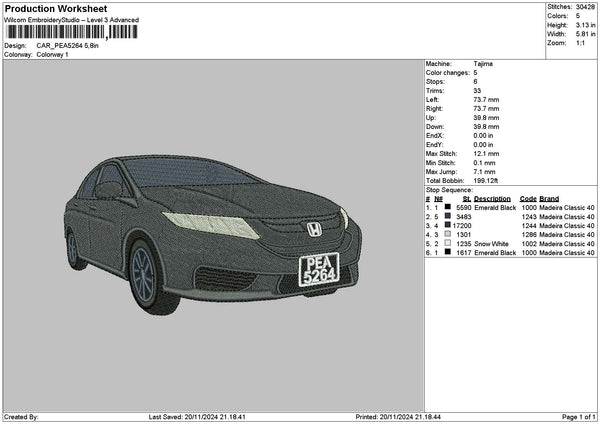Click the Brand column header
The height and width of the screenshot is (424, 600).
pyautogui.click(x=549, y=198)
